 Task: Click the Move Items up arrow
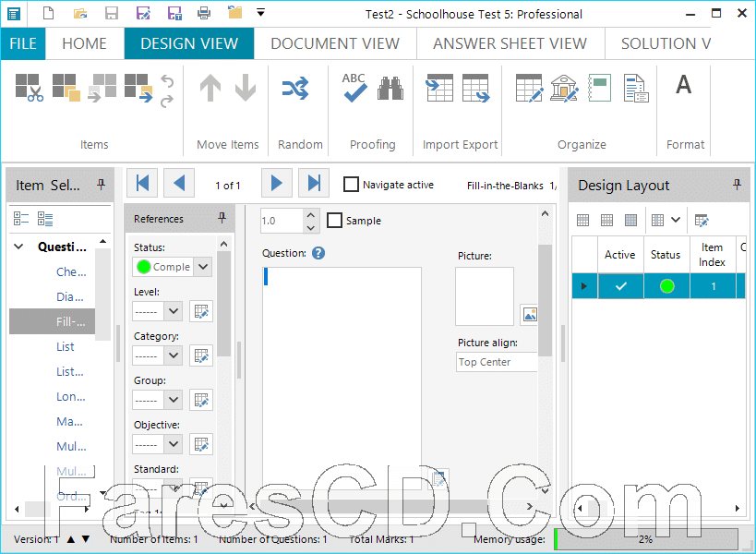[210, 88]
